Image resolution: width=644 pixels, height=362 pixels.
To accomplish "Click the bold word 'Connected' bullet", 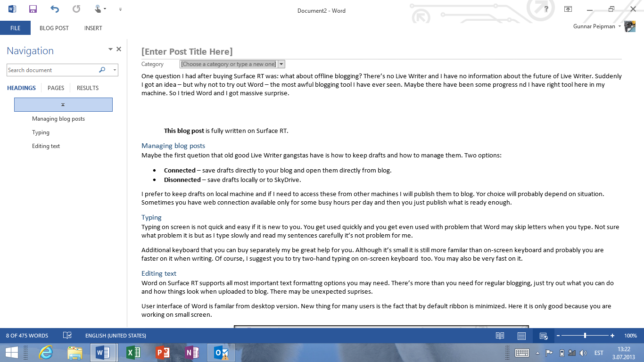I will (180, 170).
